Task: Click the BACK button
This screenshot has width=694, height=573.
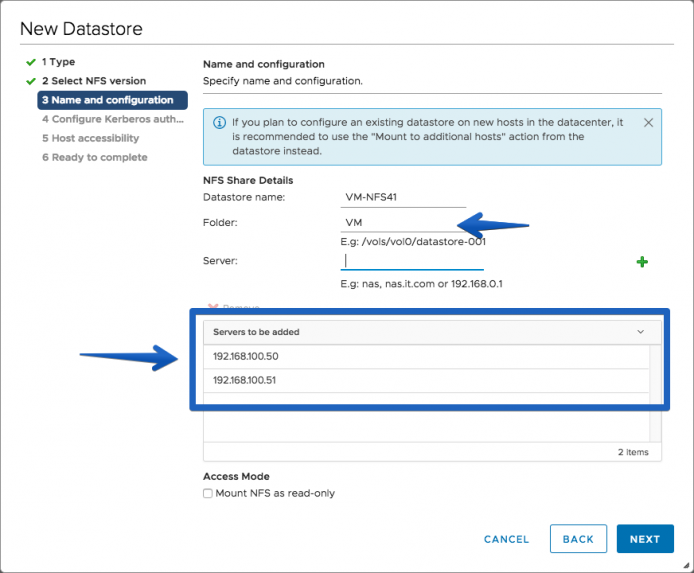Action: pyautogui.click(x=578, y=539)
